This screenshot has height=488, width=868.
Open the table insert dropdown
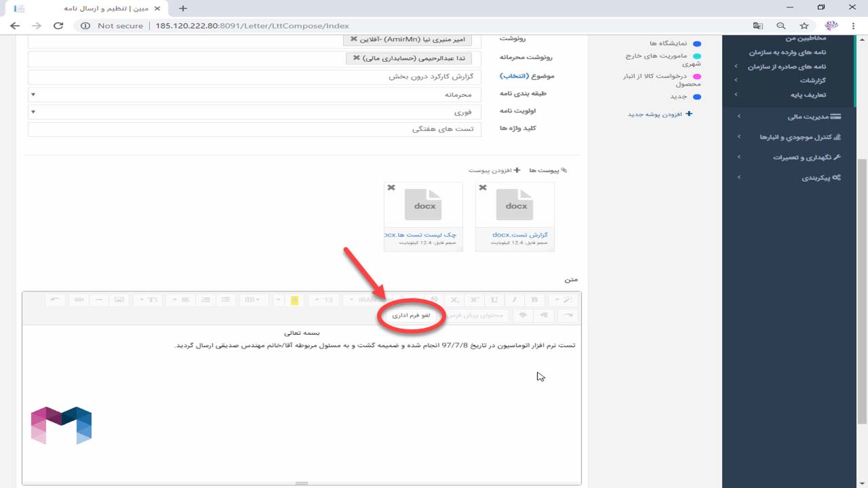point(253,300)
